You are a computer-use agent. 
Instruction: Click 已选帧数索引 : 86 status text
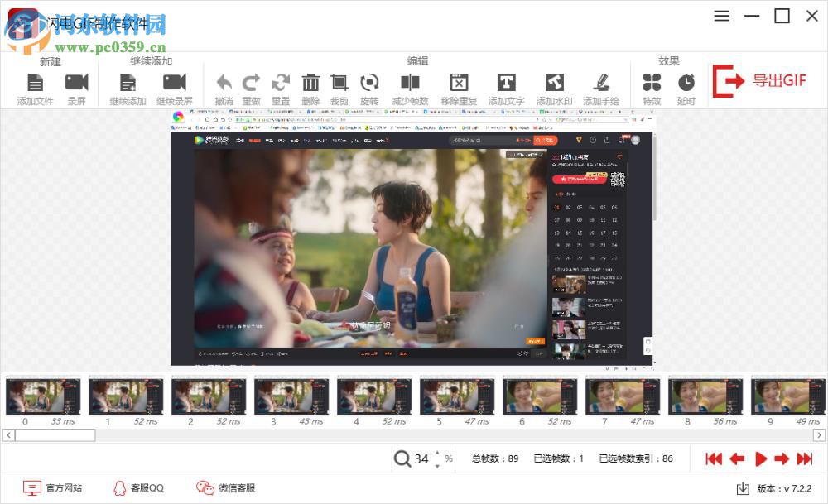[636, 458]
